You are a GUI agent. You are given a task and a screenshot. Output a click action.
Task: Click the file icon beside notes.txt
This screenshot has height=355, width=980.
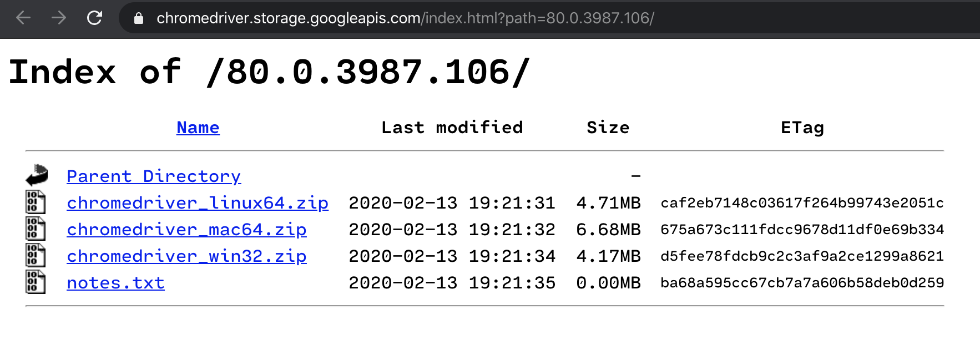(x=36, y=282)
